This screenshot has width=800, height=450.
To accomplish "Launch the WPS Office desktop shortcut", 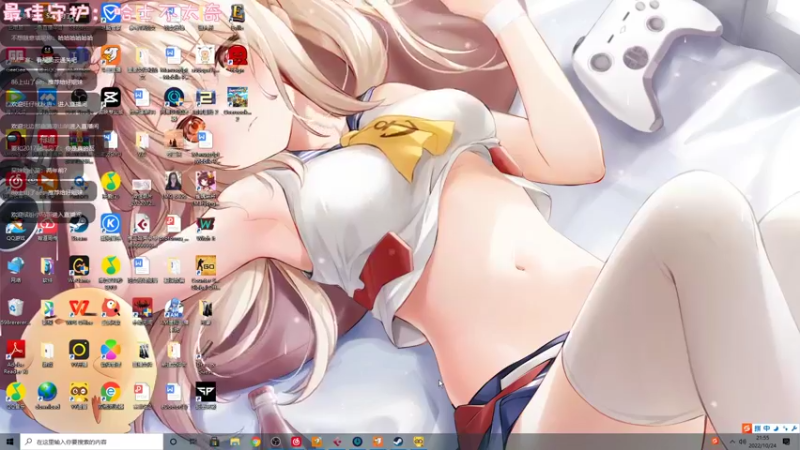I will point(79,308).
